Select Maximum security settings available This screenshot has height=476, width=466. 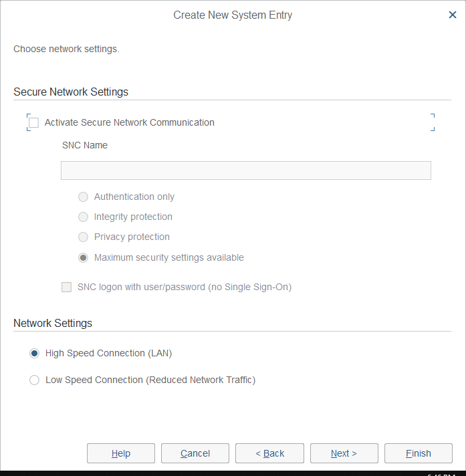84,258
